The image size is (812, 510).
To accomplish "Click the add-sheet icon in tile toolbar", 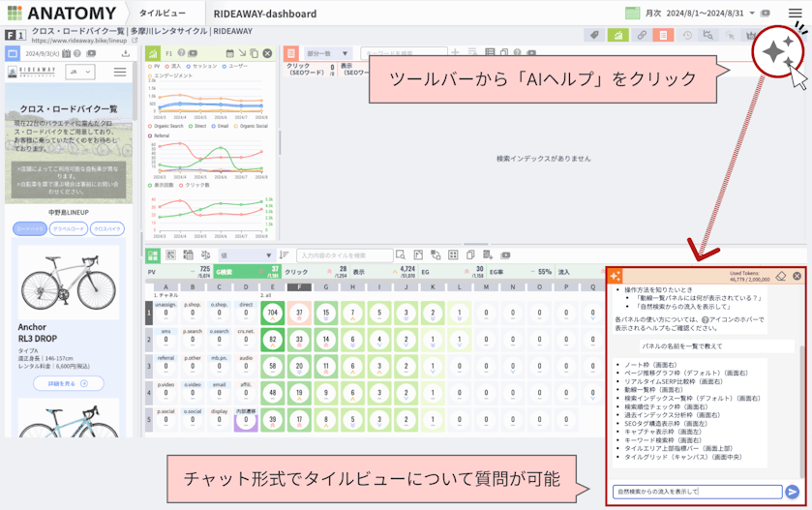I will 488,255.
